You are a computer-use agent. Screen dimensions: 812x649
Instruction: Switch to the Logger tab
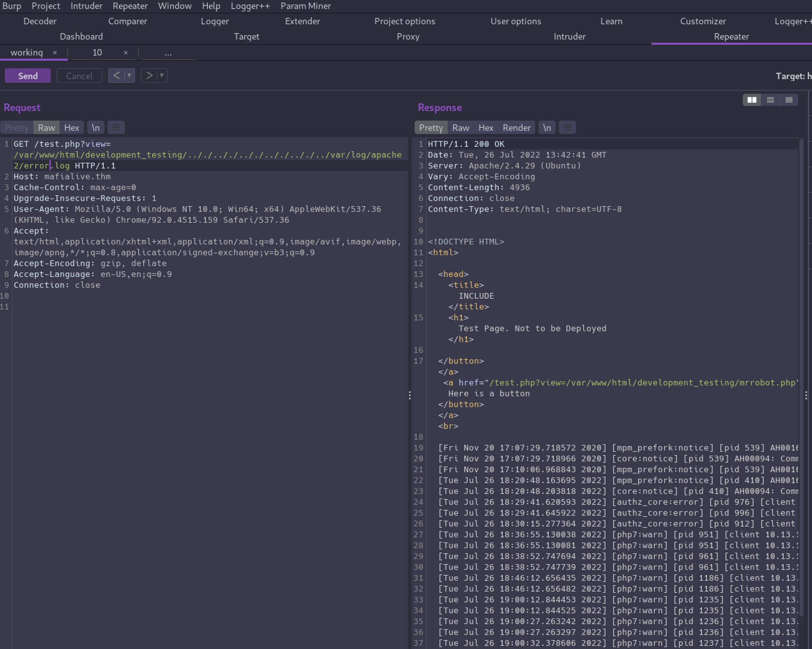[215, 21]
